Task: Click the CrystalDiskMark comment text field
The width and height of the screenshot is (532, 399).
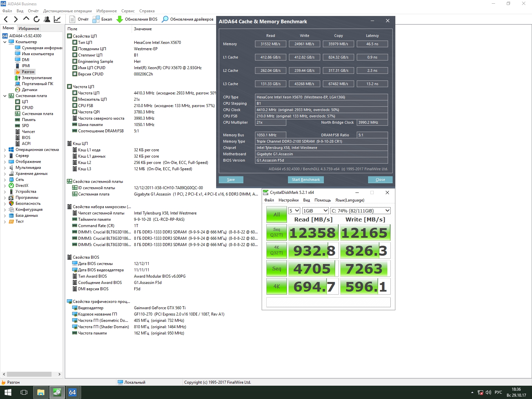Action: 329,302
